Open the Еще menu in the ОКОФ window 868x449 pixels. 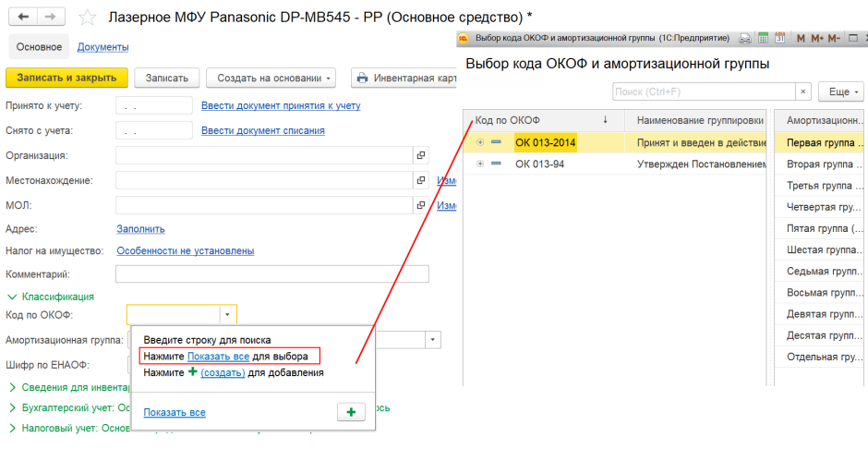coord(840,91)
